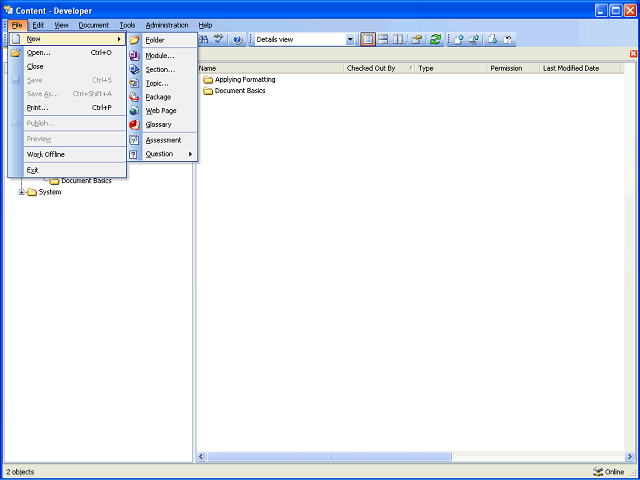
Task: Sort by Checked Out By column header
Action: pos(380,69)
